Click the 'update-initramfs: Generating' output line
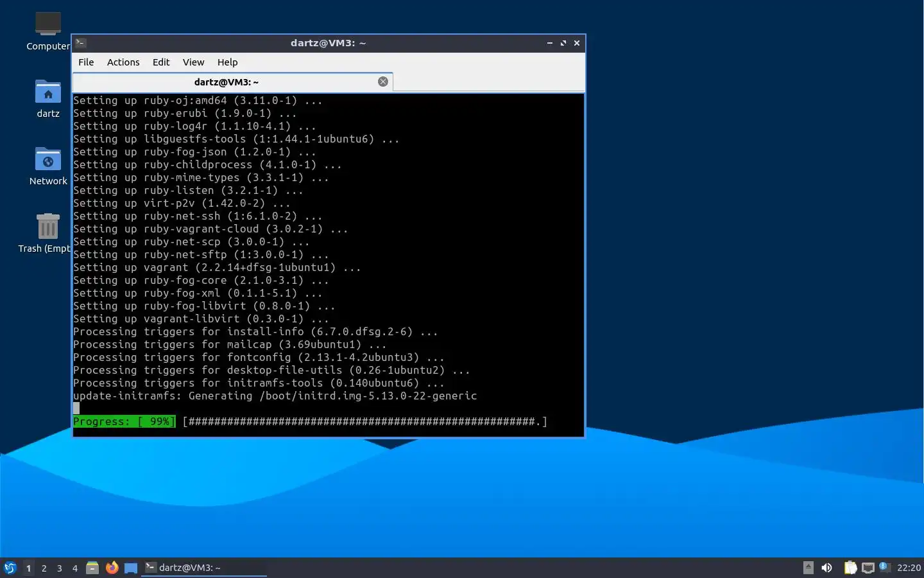Viewport: 924px width, 578px height. (275, 396)
